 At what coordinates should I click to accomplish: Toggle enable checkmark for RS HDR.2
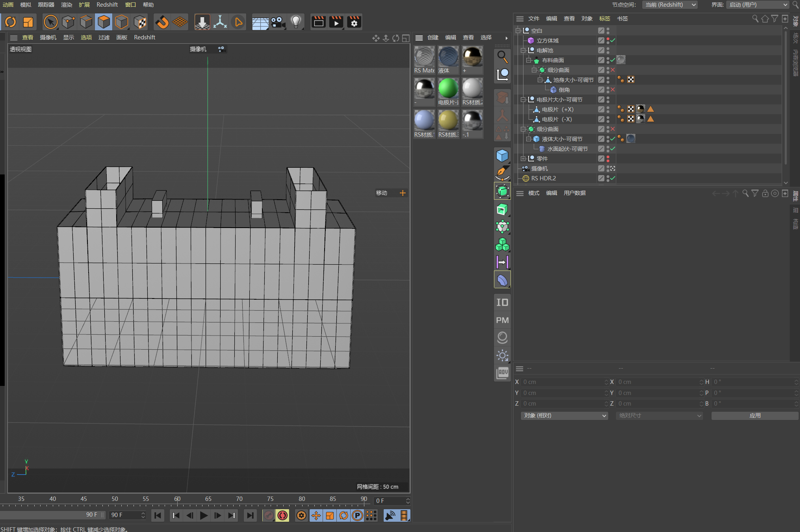point(613,178)
